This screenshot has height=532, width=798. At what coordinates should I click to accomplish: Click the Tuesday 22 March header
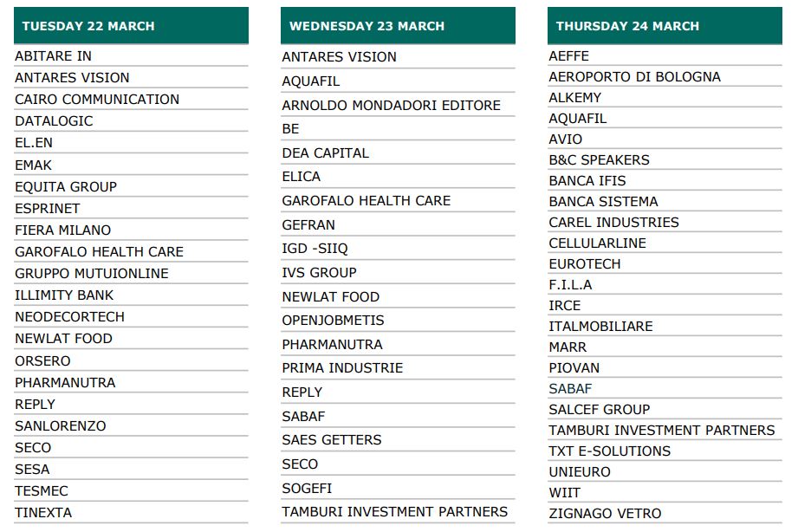(x=88, y=26)
